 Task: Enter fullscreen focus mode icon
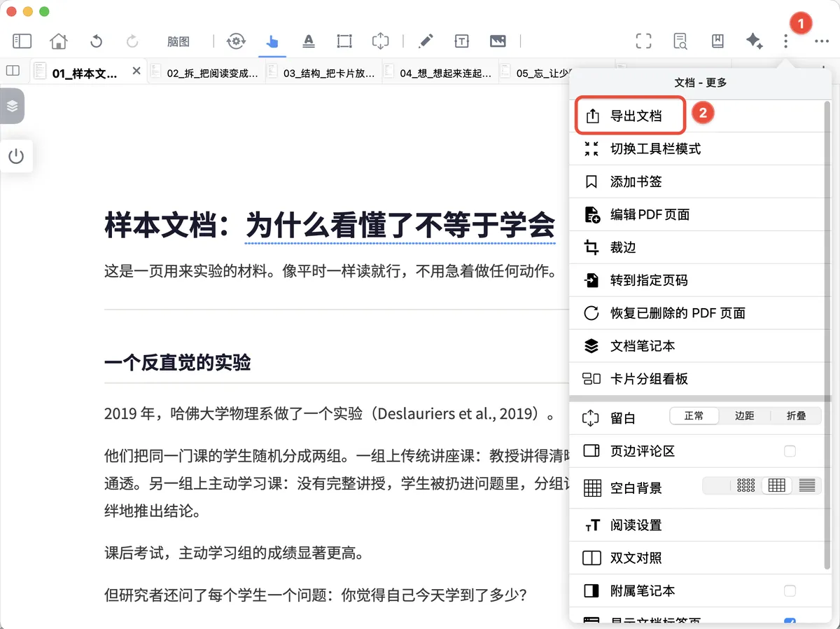[644, 41]
